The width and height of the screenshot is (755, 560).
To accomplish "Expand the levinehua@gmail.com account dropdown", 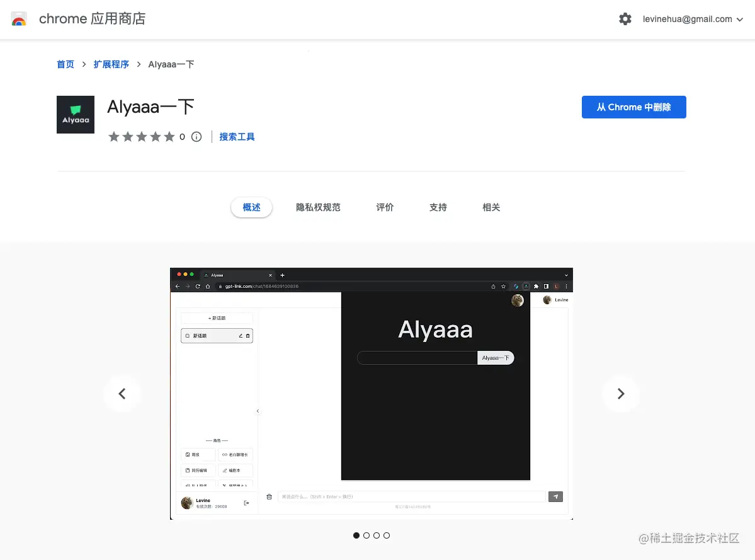I will (x=693, y=20).
